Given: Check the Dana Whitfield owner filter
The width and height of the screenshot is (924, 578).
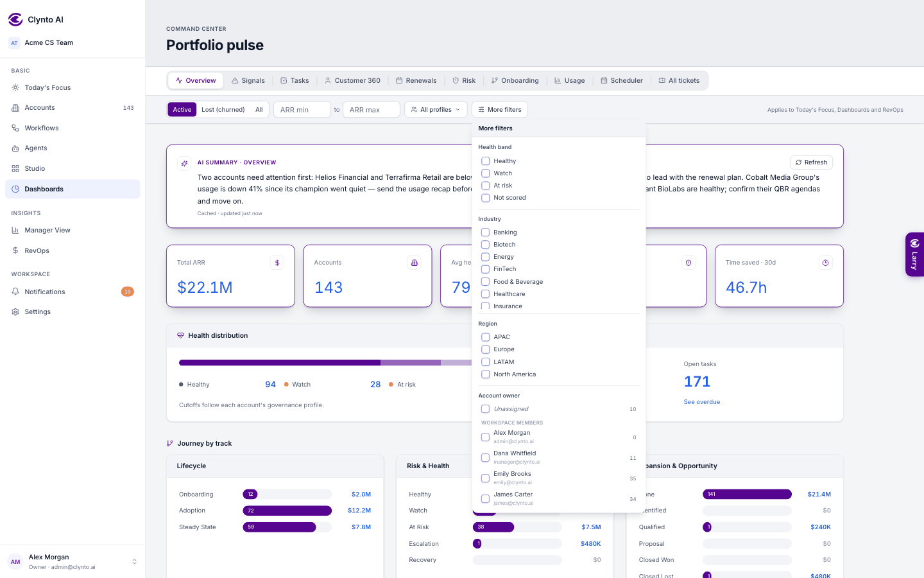Looking at the screenshot, I should (x=486, y=457).
